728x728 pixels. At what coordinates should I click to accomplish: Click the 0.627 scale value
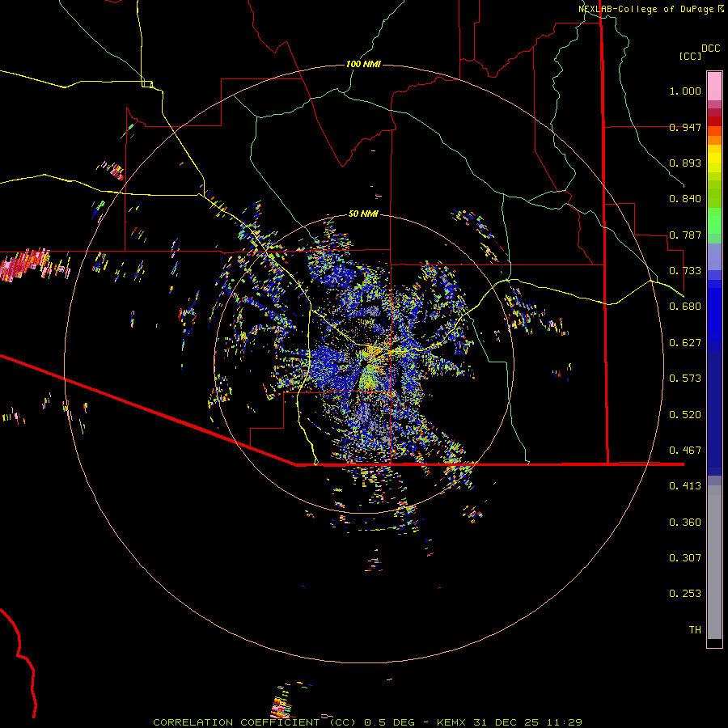(x=685, y=343)
